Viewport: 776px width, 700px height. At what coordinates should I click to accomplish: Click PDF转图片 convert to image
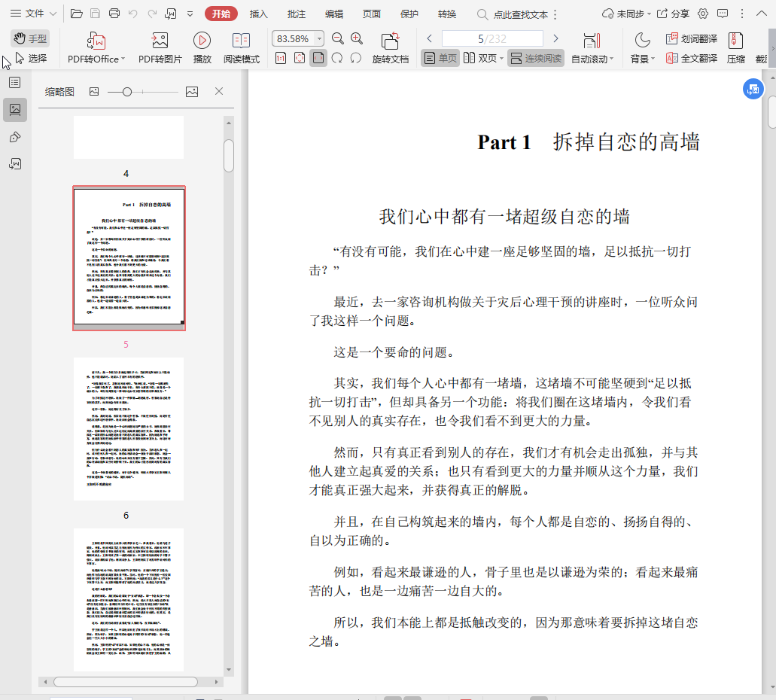click(160, 47)
